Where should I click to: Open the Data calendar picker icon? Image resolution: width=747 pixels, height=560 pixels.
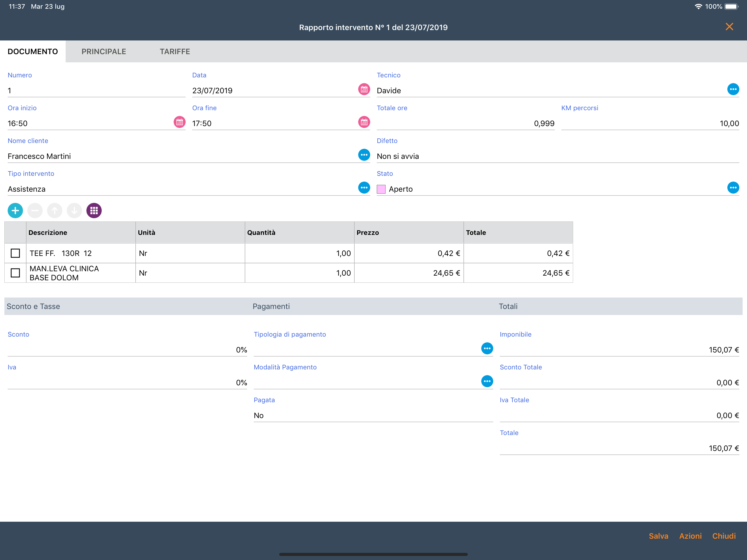(x=364, y=89)
